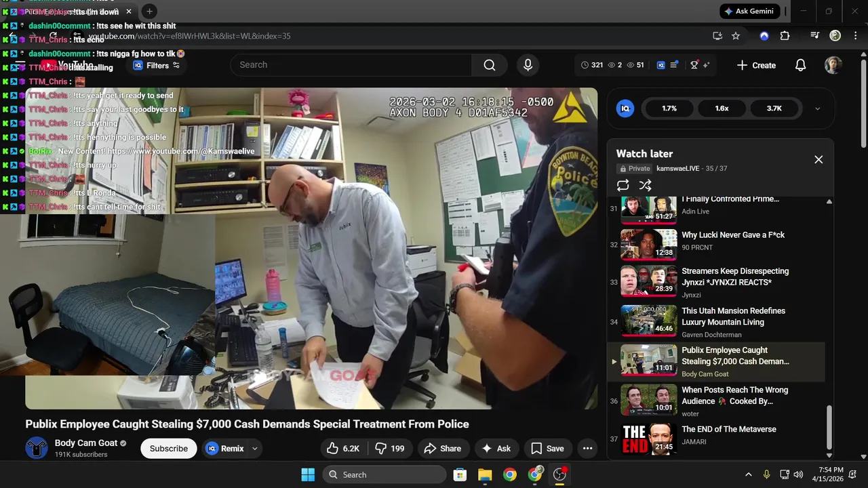Click the 1.7% vidIQ stat pill
This screenshot has height=488, width=868.
tap(669, 108)
